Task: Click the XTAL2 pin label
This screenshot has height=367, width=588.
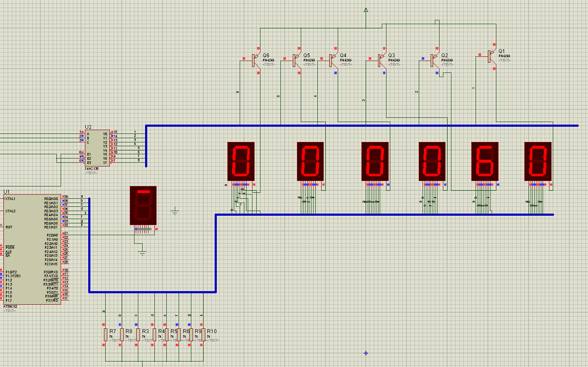Action: tap(10, 211)
